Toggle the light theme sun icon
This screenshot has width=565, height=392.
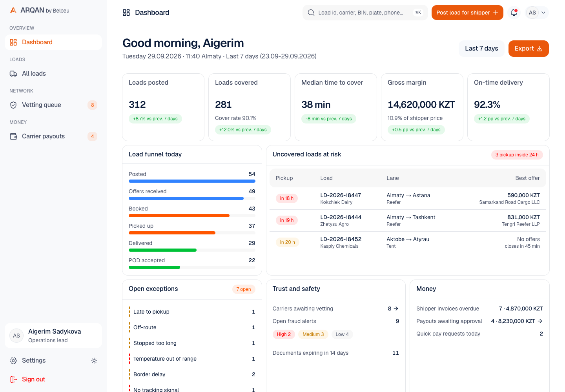[94, 361]
